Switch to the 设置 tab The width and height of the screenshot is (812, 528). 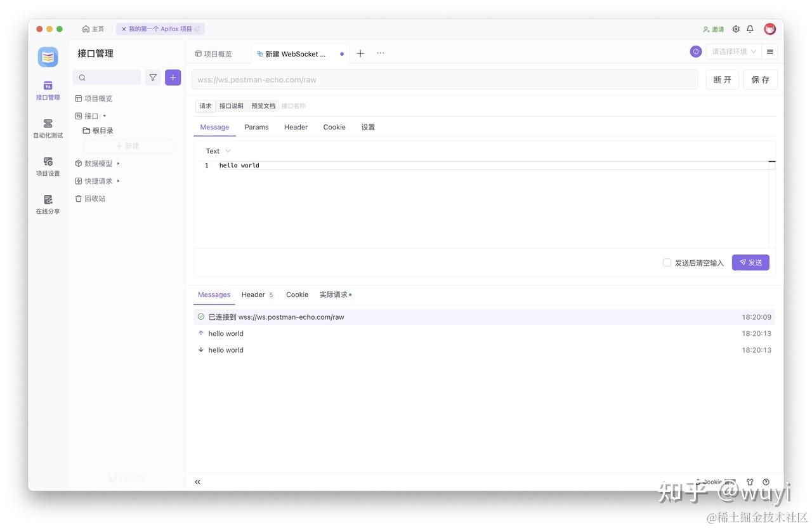(368, 127)
